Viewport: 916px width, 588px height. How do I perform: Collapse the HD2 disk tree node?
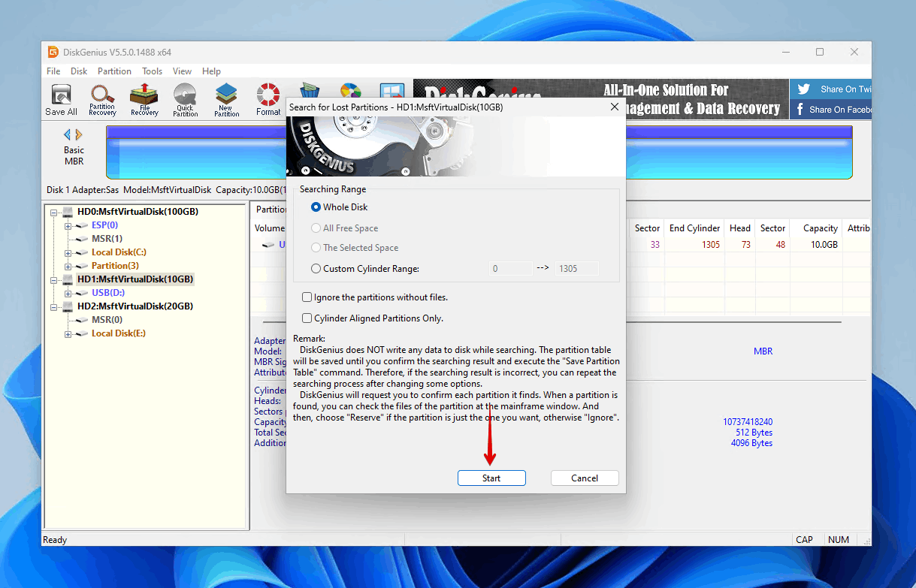[54, 306]
